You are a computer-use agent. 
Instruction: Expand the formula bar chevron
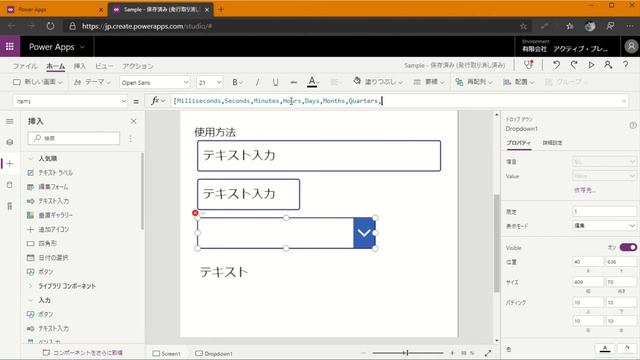pos(624,101)
